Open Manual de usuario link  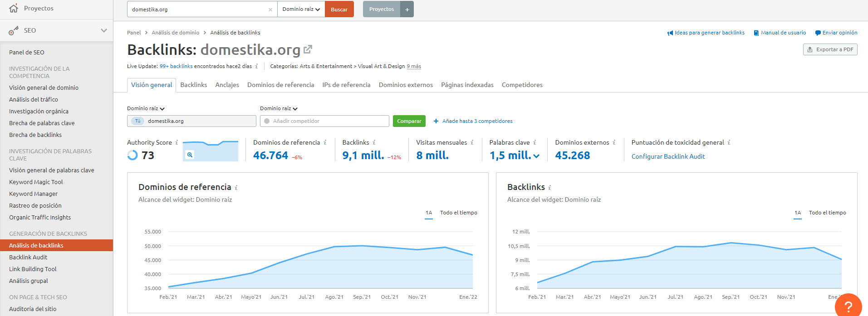pos(780,33)
